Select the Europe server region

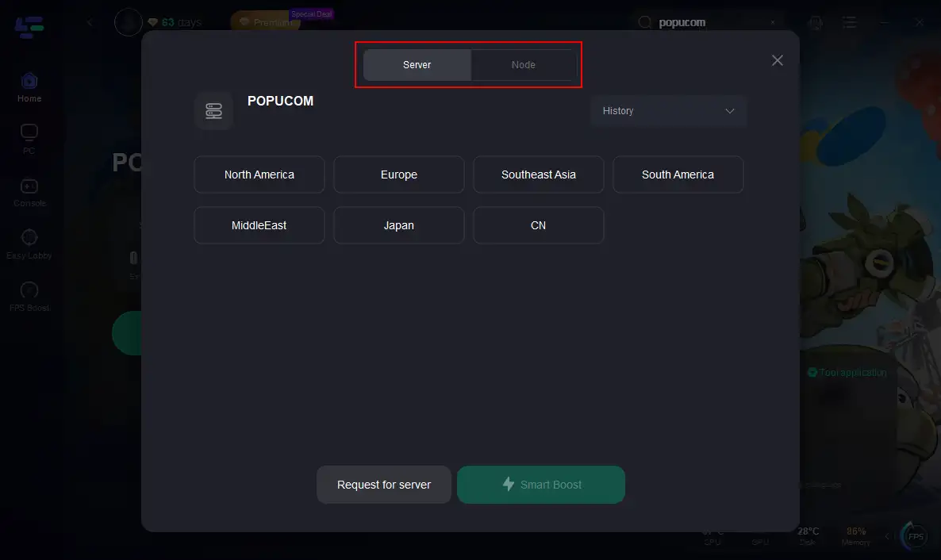pyautogui.click(x=398, y=175)
